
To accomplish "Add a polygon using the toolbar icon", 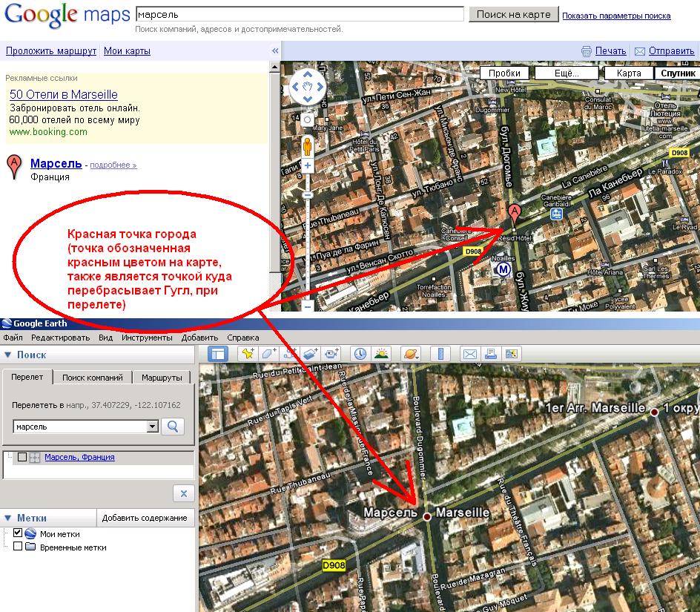I will (268, 354).
